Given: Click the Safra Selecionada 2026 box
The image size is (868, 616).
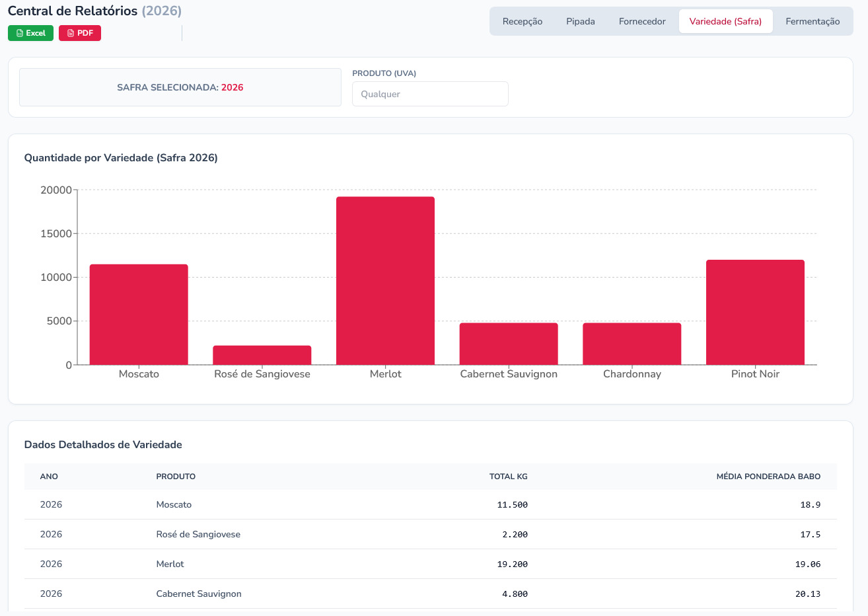Looking at the screenshot, I should 180,87.
